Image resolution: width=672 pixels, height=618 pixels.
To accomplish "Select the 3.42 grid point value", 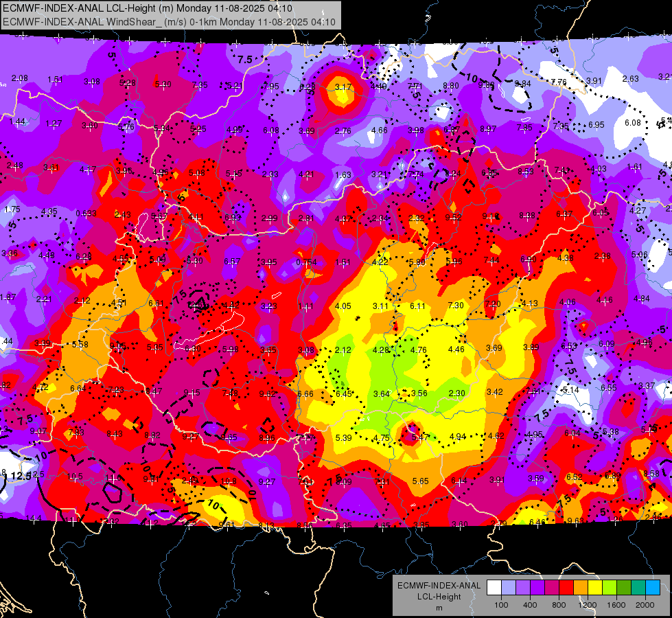I will pos(495,391).
